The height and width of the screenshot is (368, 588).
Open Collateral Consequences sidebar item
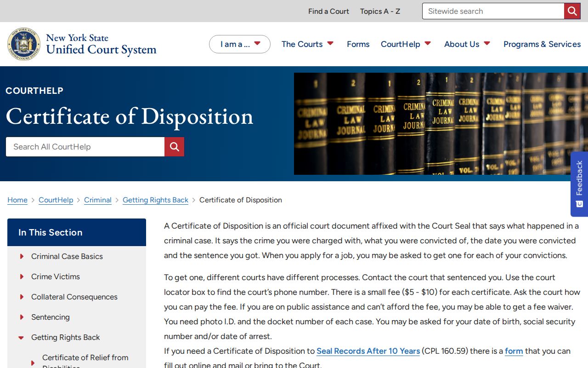[74, 297]
